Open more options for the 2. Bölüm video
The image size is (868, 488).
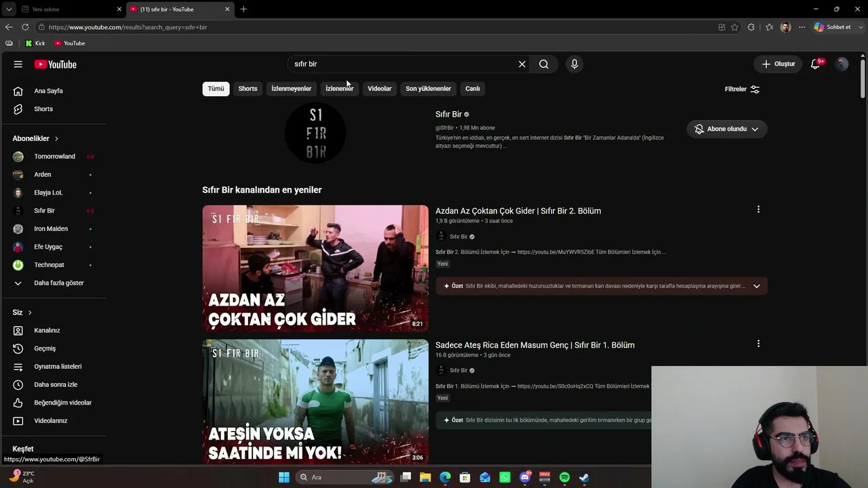(758, 209)
